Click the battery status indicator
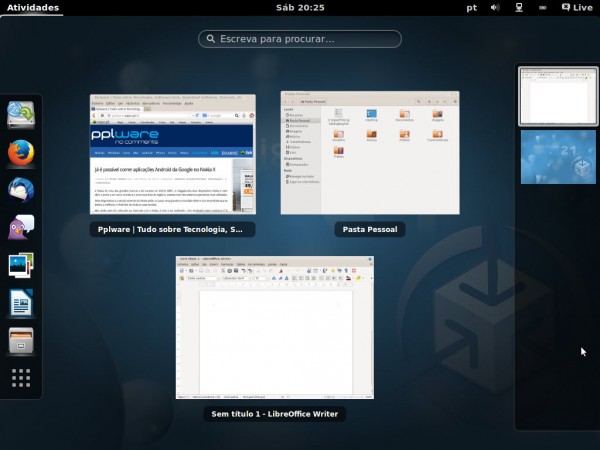 pyautogui.click(x=543, y=8)
